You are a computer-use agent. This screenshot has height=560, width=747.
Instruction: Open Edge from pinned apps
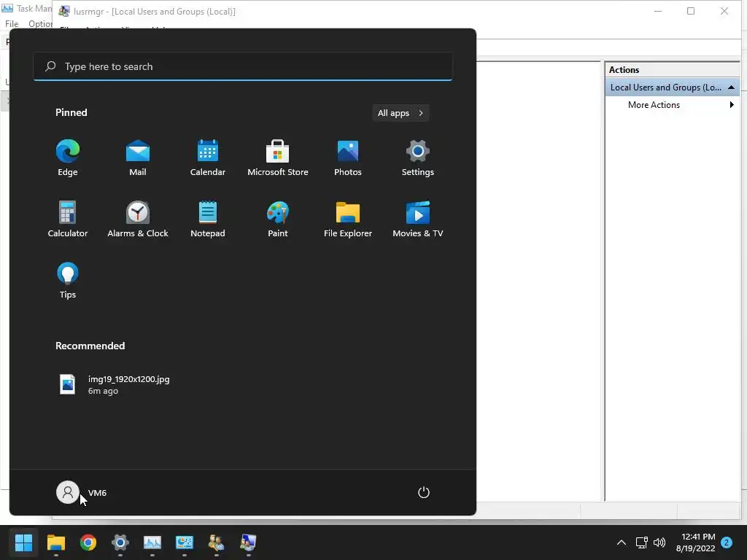pyautogui.click(x=68, y=157)
